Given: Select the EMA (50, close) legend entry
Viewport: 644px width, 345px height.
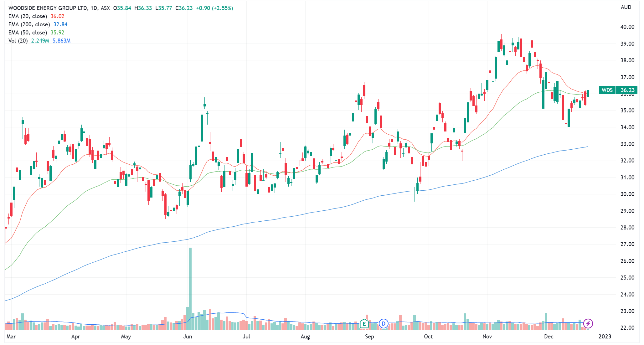Looking at the screenshot, I should pos(28,33).
